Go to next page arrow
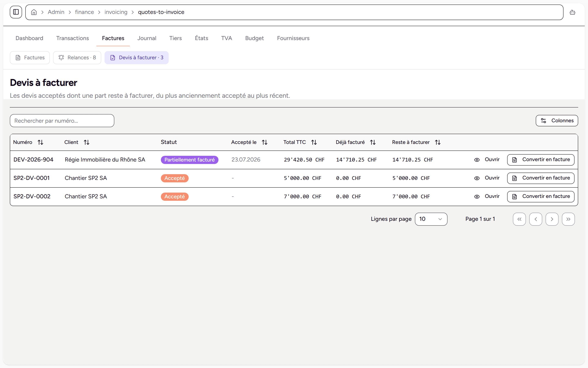The height and width of the screenshot is (368, 588). (552, 219)
